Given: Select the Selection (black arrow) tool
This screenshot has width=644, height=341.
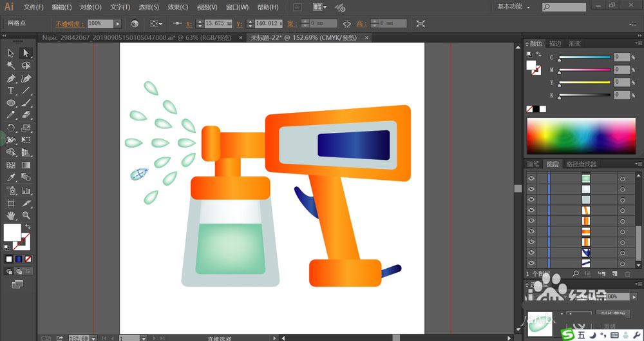Looking at the screenshot, I should click(11, 53).
